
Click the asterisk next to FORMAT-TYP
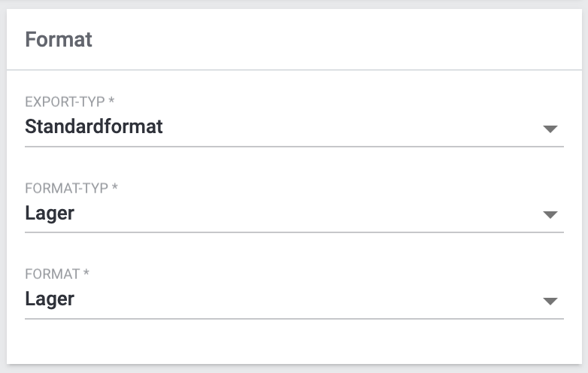[115, 187]
